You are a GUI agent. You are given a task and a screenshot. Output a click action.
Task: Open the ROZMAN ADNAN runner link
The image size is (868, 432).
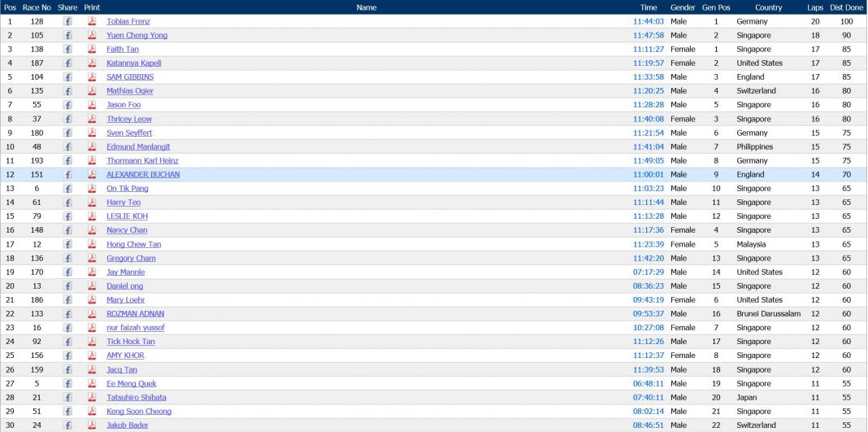[135, 313]
